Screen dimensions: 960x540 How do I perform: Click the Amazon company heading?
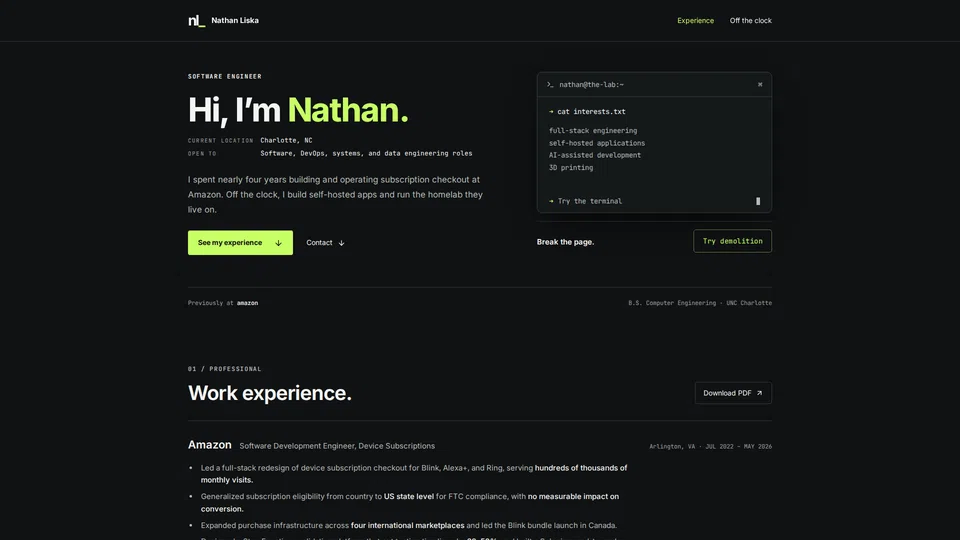(209, 445)
